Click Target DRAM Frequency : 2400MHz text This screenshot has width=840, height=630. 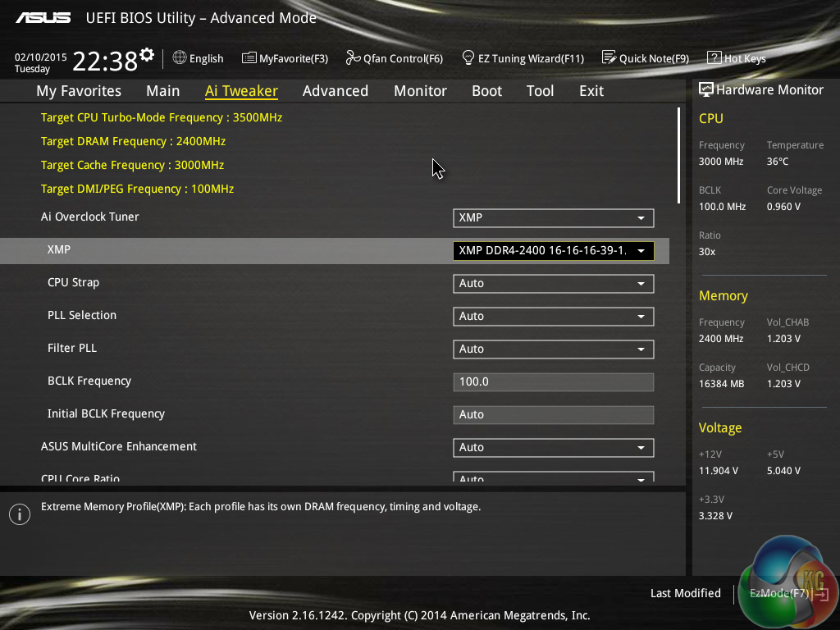click(134, 141)
